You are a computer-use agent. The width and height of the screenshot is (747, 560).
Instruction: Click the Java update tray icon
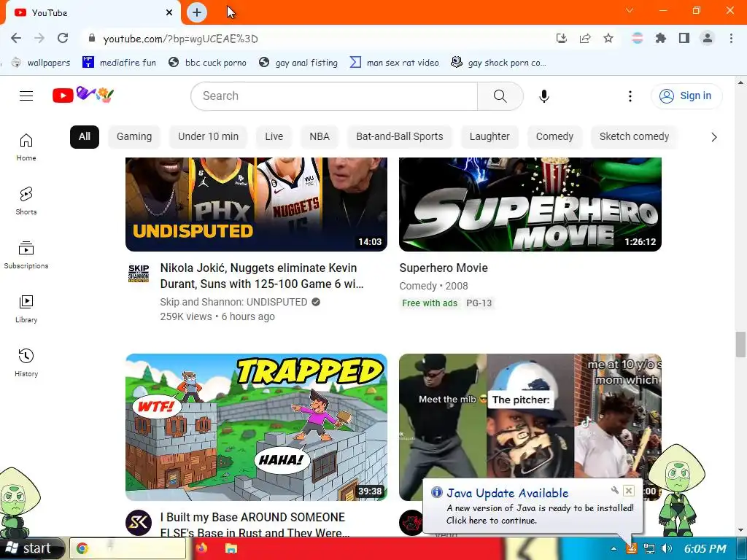click(631, 548)
